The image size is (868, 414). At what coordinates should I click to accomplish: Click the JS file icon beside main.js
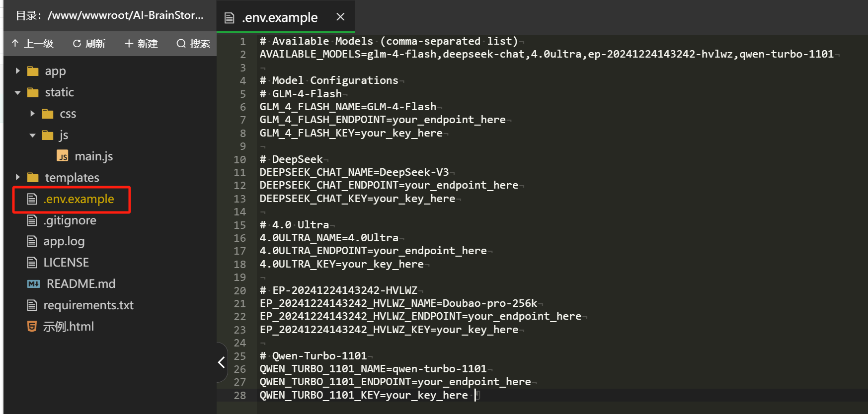(63, 156)
